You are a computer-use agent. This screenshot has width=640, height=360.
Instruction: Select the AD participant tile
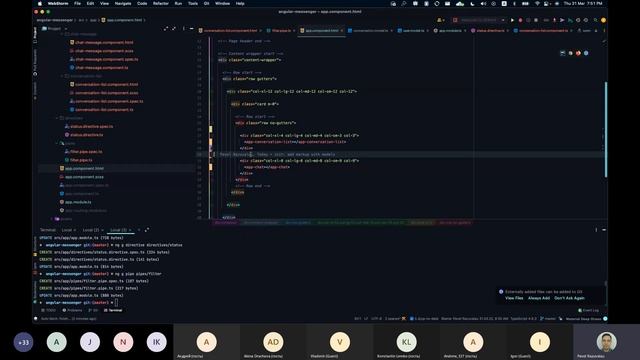(273, 342)
